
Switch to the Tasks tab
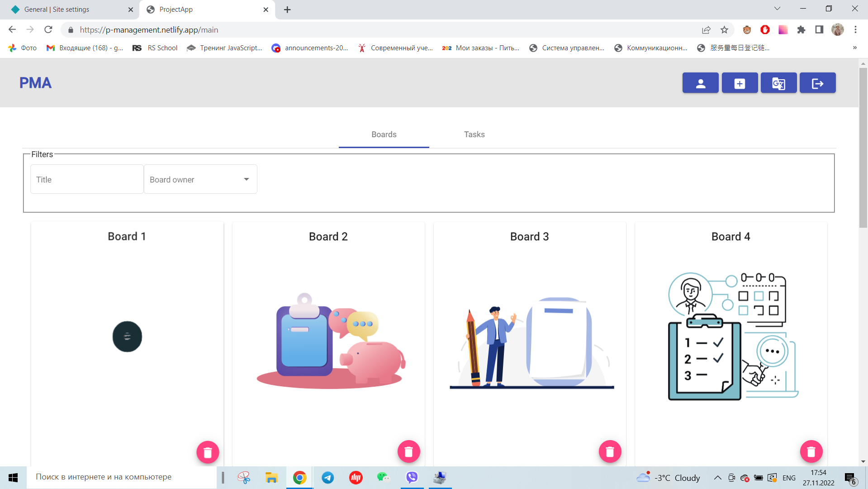click(474, 134)
